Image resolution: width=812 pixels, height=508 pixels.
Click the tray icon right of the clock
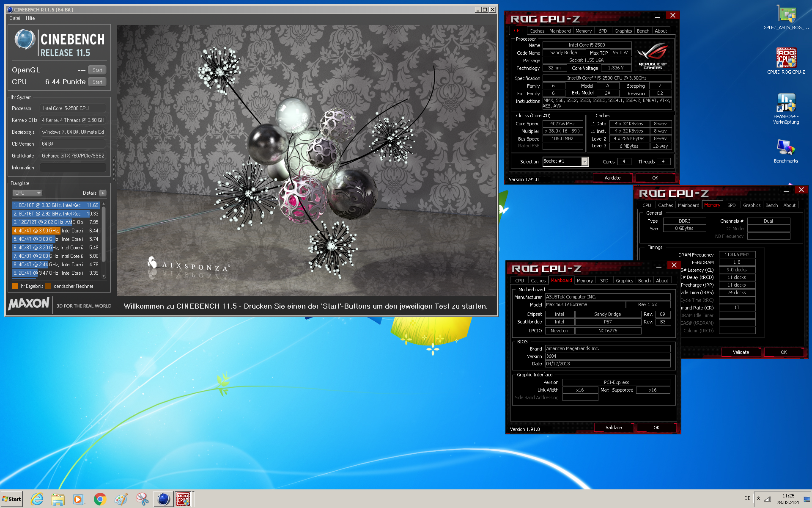807,499
